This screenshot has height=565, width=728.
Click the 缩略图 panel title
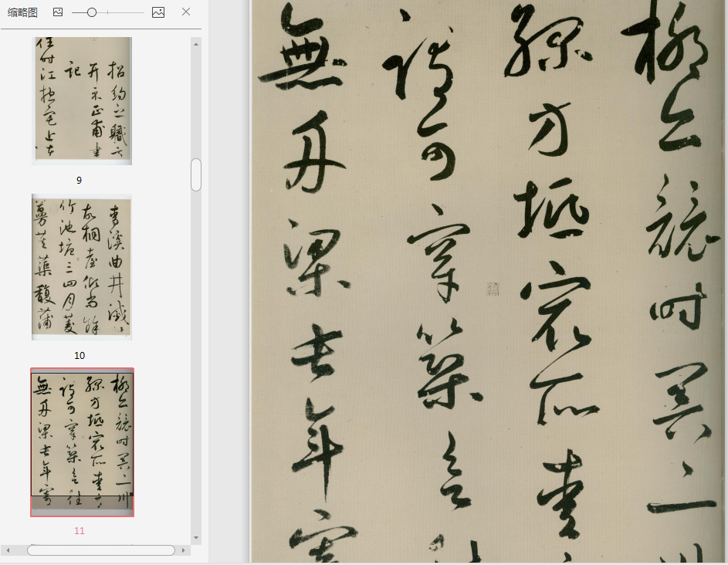coord(22,12)
